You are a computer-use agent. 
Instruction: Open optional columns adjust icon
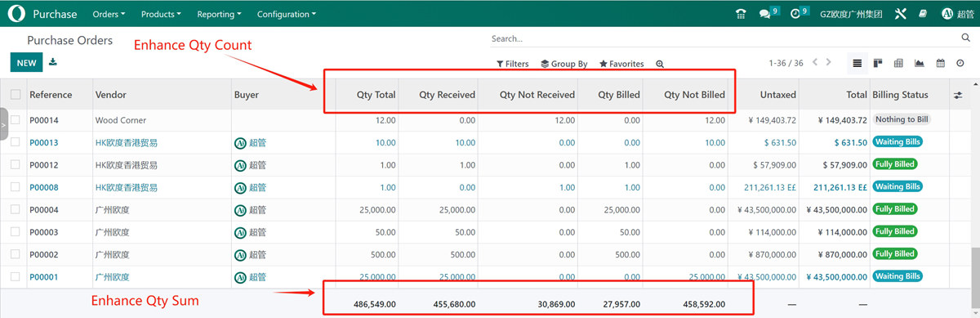[957, 95]
